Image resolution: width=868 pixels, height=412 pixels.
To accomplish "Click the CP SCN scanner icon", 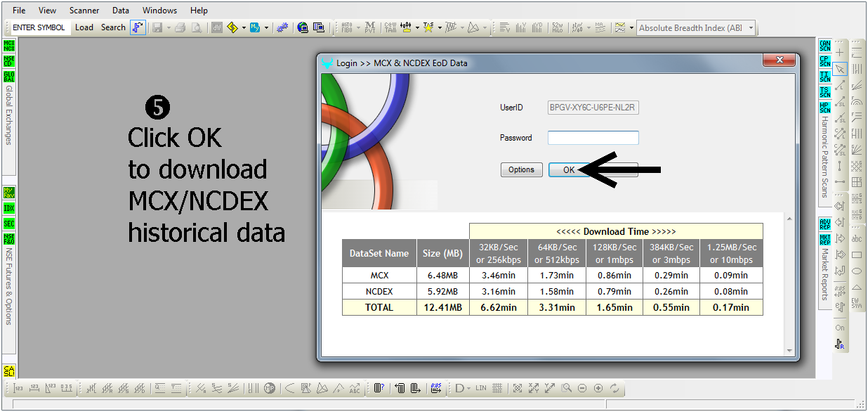I will (x=825, y=61).
